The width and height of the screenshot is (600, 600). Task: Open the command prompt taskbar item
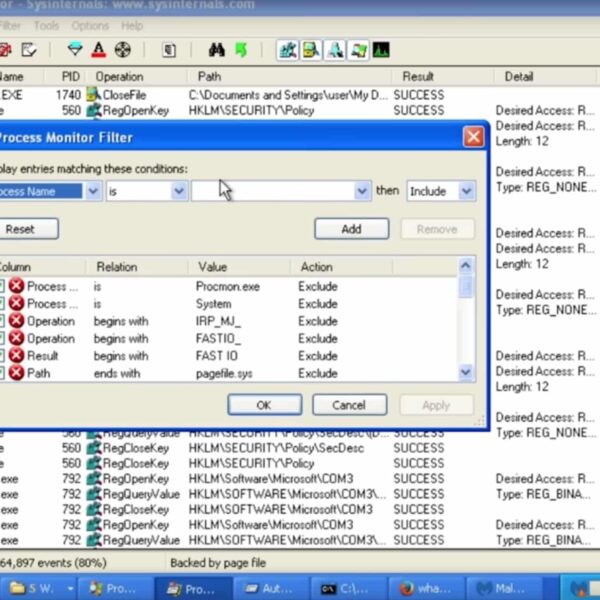click(x=347, y=589)
